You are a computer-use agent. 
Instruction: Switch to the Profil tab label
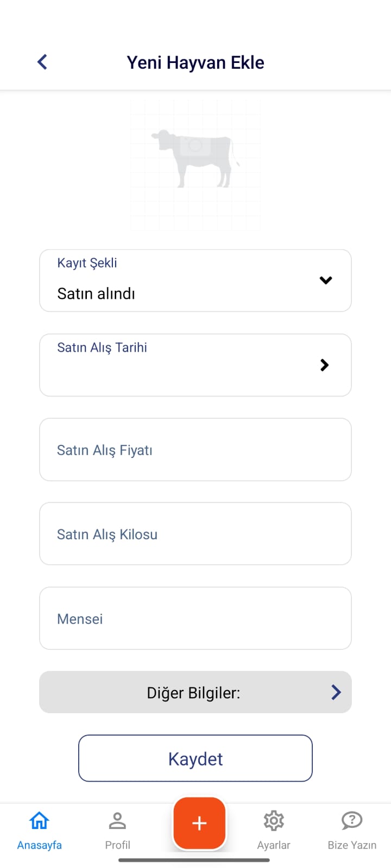[x=117, y=845]
